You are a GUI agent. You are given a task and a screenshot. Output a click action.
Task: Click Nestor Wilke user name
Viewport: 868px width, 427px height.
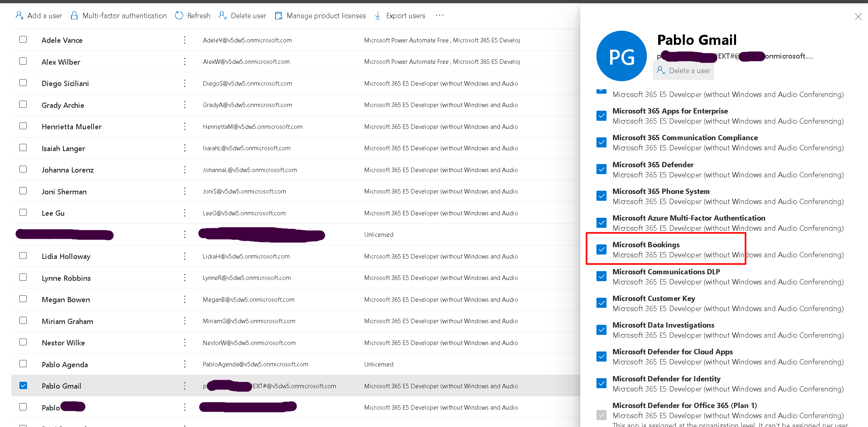[63, 343]
